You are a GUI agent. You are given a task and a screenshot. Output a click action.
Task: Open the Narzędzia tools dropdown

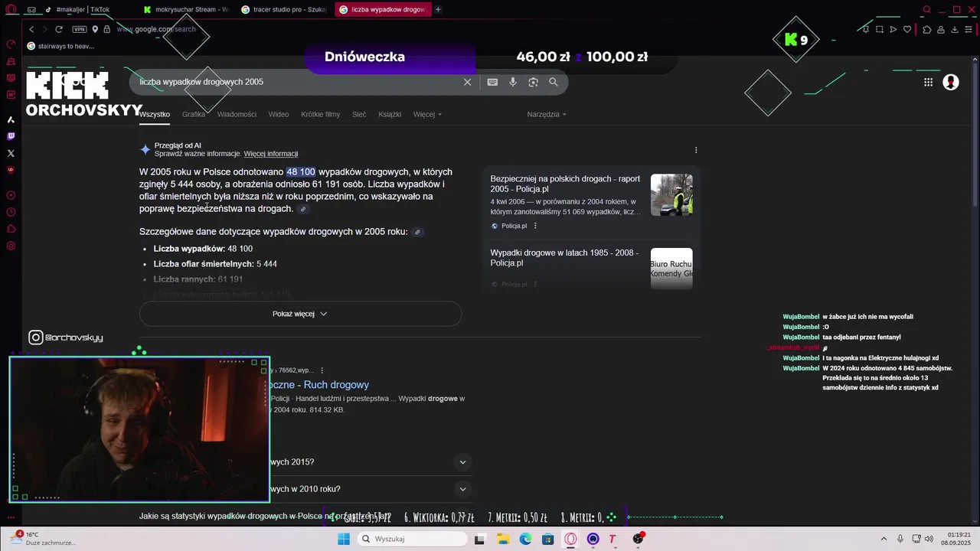(547, 114)
